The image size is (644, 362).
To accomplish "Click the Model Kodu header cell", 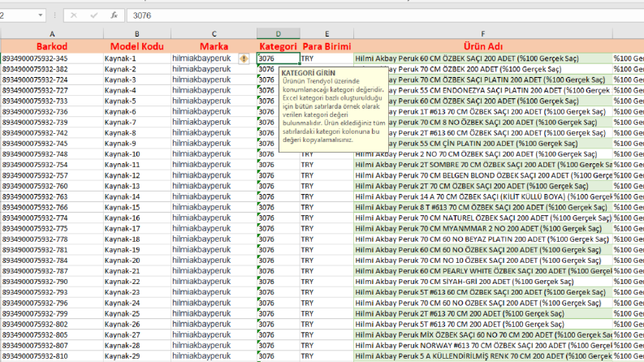I will click(136, 46).
